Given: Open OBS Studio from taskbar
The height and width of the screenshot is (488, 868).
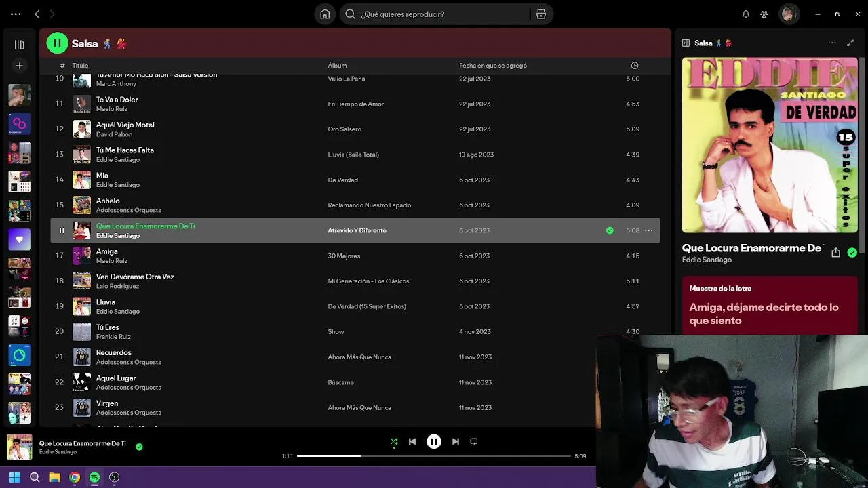Looking at the screenshot, I should pyautogui.click(x=115, y=477).
